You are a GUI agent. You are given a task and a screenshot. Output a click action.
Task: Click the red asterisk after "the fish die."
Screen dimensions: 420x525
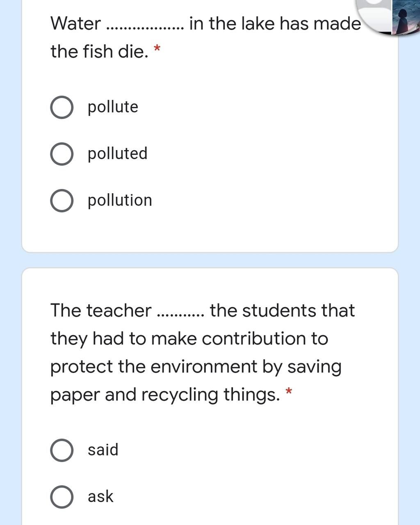click(x=157, y=50)
